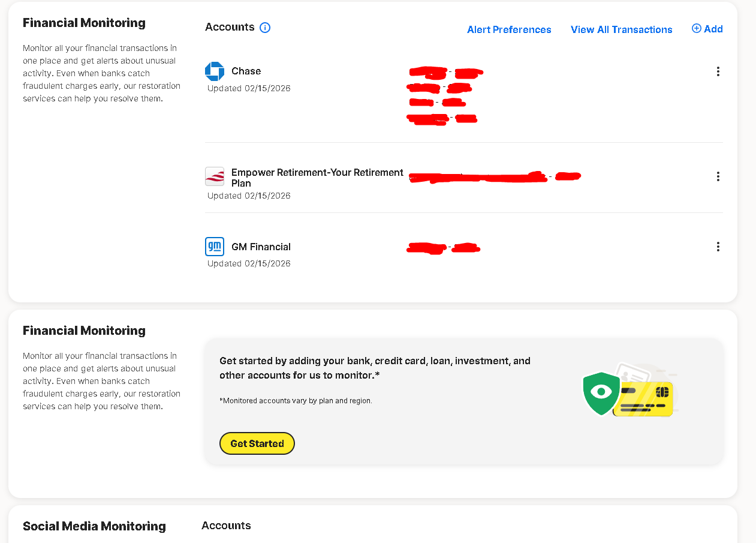This screenshot has width=756, height=543.
Task: Click the redacted GM Financial account number
Action: click(443, 247)
